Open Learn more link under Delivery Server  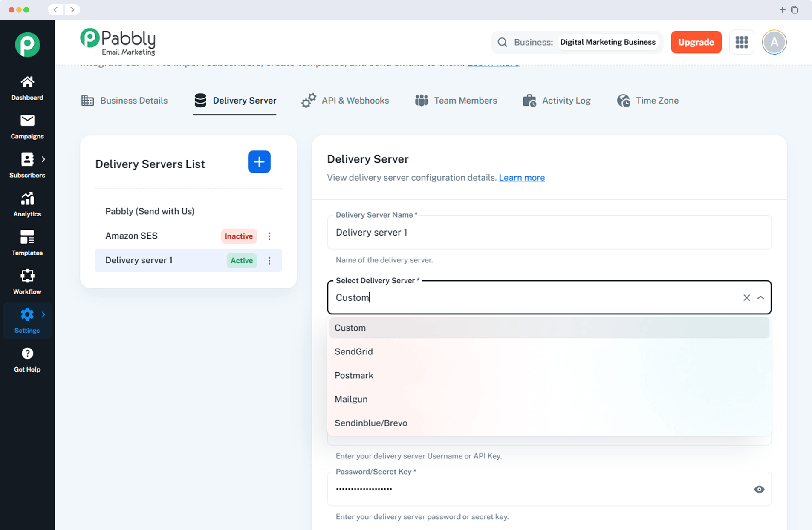(x=521, y=178)
